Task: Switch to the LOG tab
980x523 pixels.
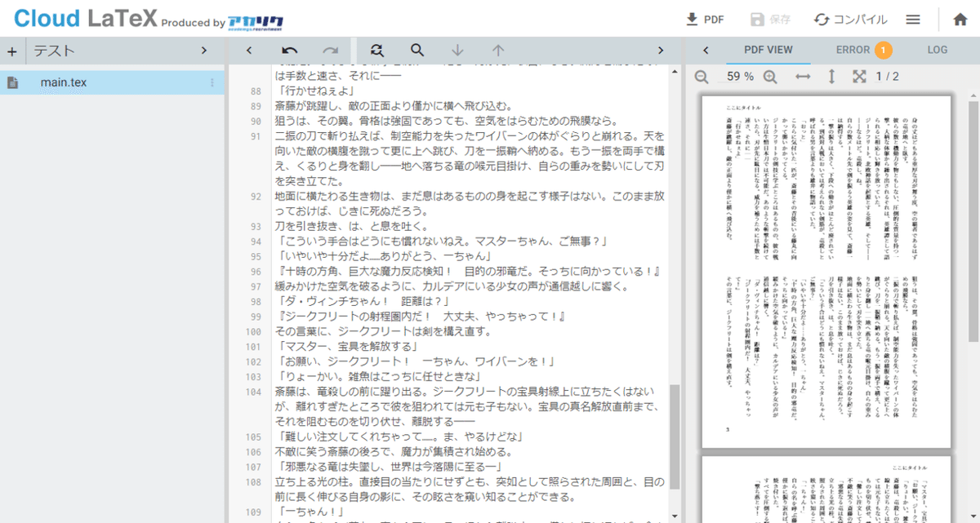Action: tap(938, 51)
